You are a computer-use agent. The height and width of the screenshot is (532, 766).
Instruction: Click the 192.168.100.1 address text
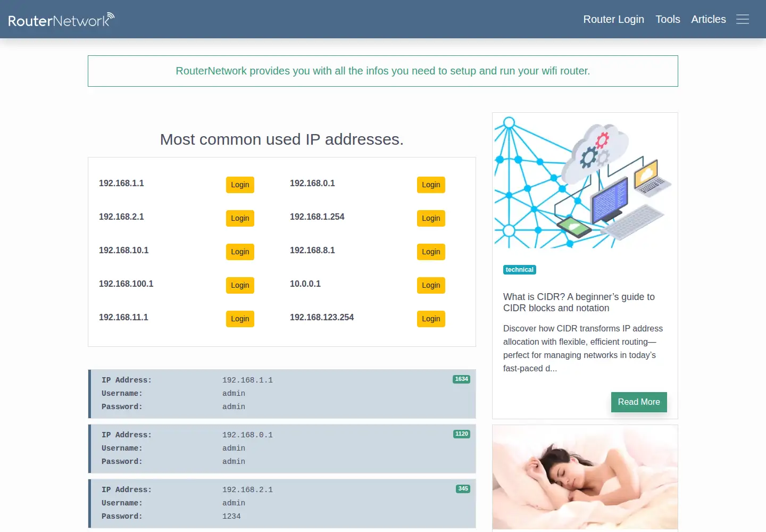tap(126, 284)
